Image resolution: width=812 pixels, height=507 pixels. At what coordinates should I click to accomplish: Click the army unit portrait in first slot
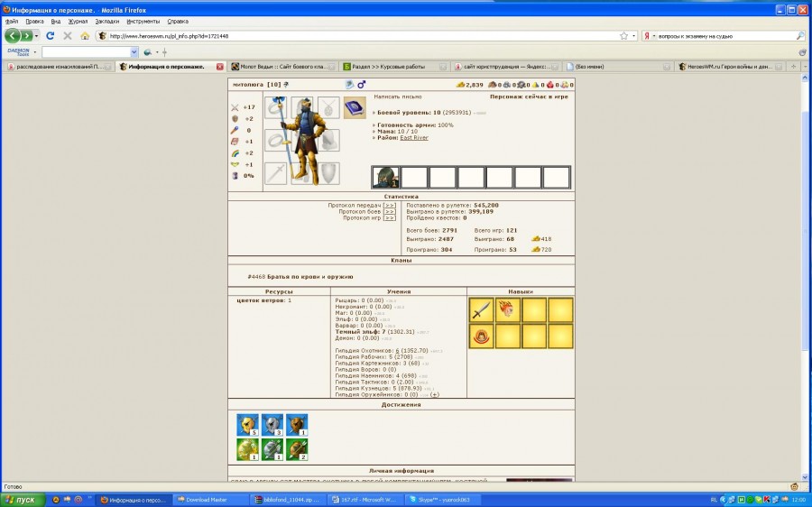386,178
